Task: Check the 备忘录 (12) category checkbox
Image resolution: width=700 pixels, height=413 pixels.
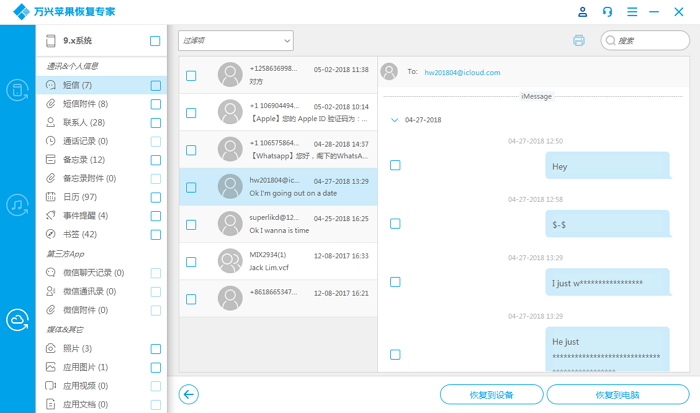Action: point(155,160)
